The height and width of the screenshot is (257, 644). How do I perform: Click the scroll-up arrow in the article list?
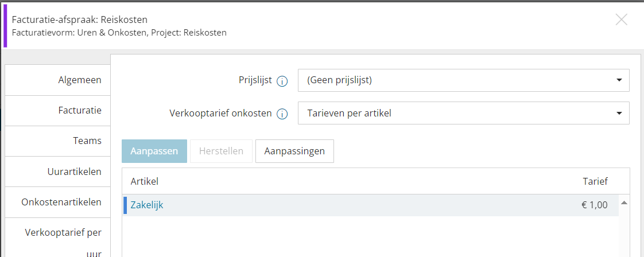[x=624, y=203]
